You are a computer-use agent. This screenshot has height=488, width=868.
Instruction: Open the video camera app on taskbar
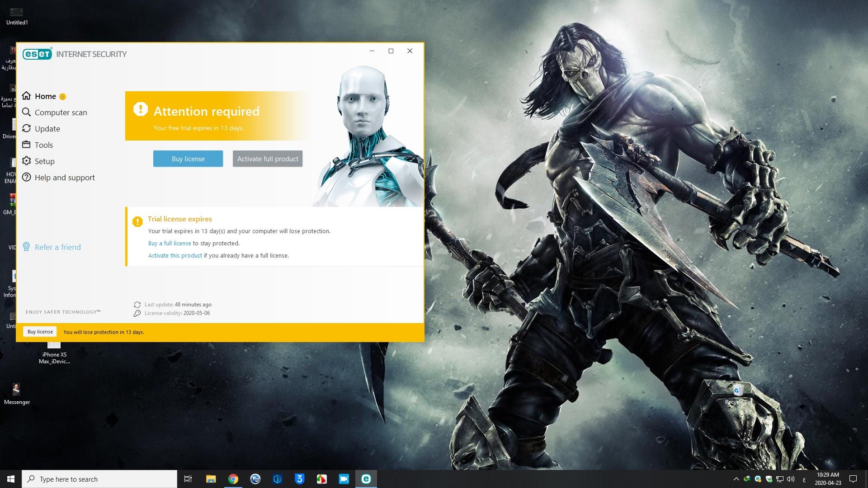pyautogui.click(x=344, y=479)
